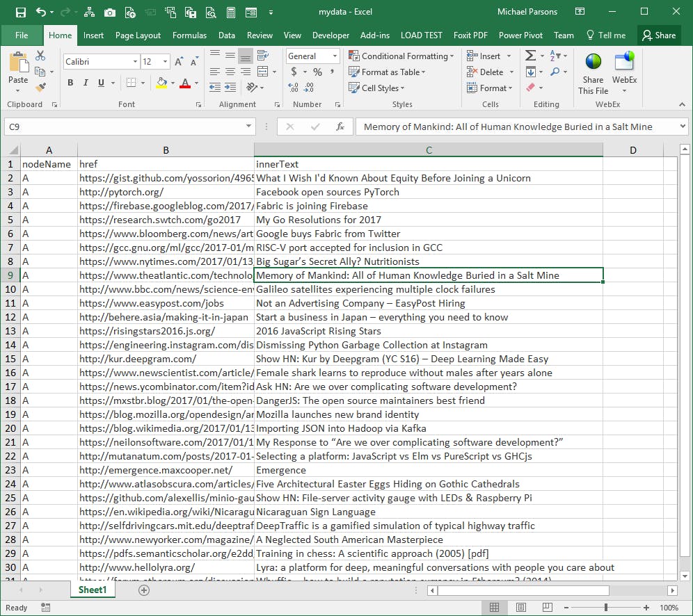Toggle bold formatting

point(69,82)
